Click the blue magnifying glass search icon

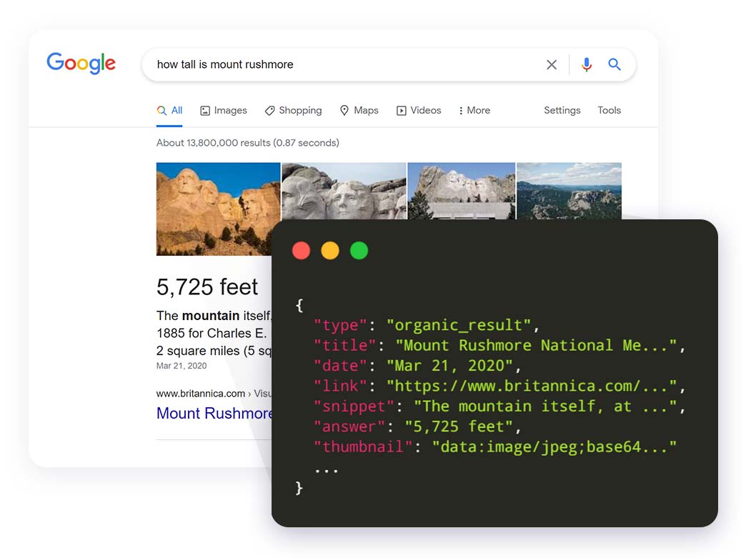click(x=615, y=64)
